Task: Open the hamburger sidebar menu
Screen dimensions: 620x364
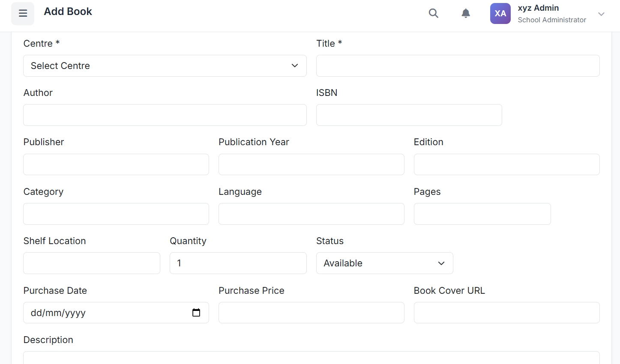Action: point(23,13)
